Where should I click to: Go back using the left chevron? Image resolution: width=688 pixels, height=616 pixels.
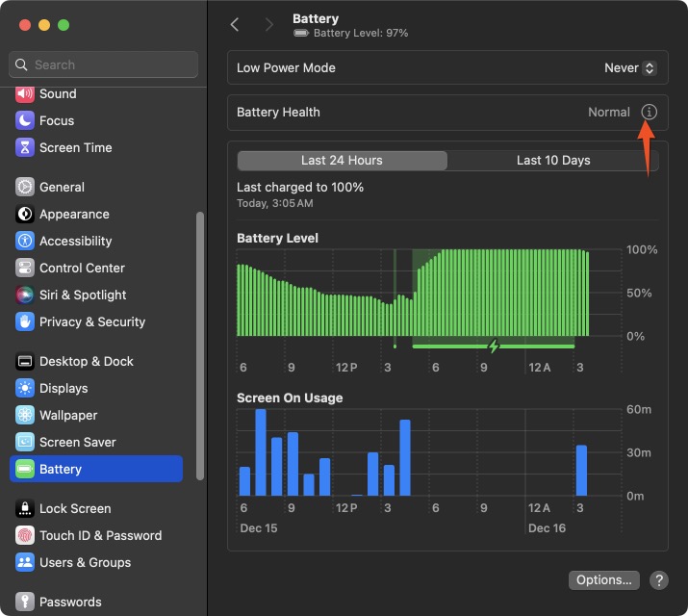(235, 25)
